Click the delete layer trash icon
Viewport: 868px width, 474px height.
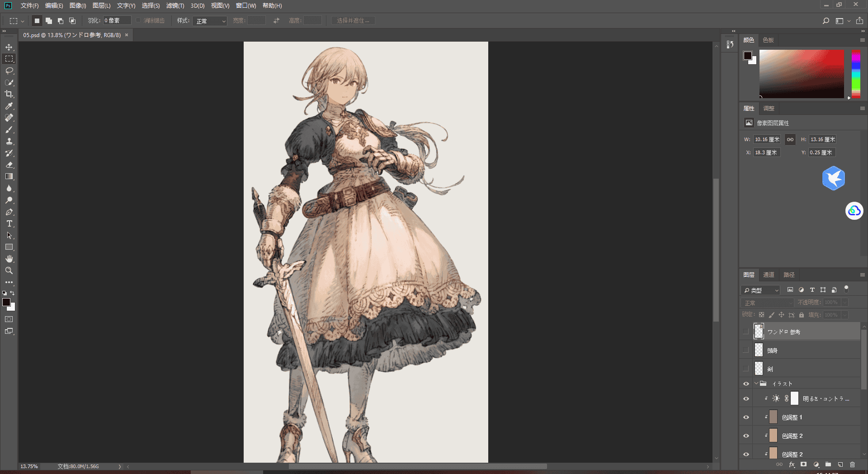point(852,465)
